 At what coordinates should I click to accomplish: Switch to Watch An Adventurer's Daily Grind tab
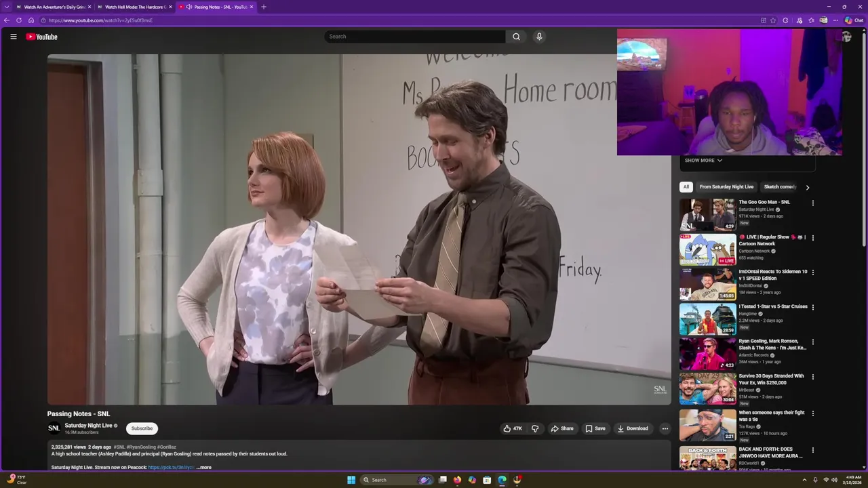click(54, 7)
